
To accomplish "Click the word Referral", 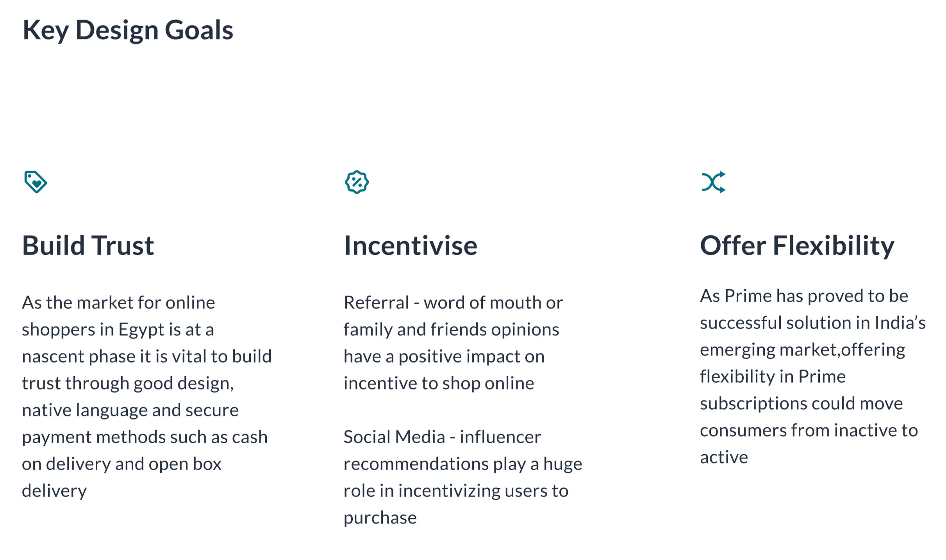I will [x=376, y=303].
